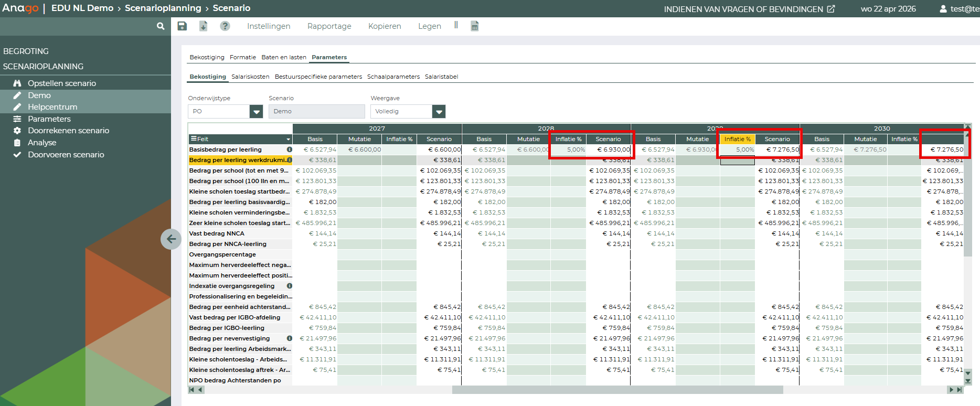Image resolution: width=980 pixels, height=406 pixels.
Task: Go to the Baten en lasten tab
Action: 283,57
